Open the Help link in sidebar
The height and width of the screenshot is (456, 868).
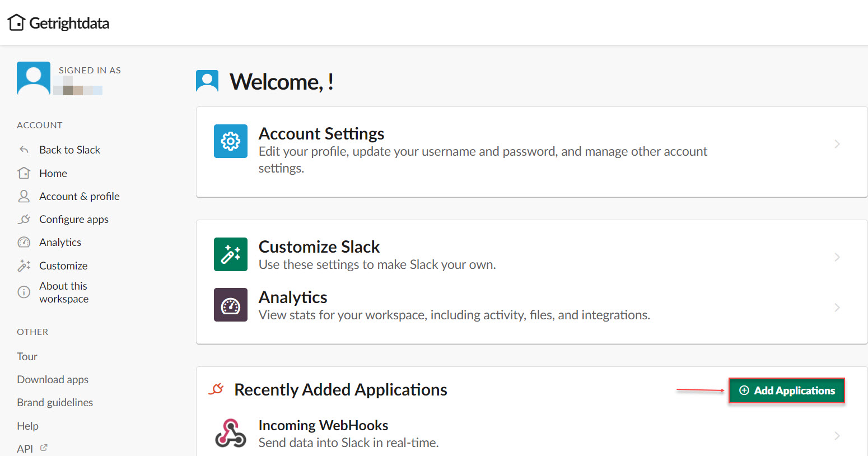[x=27, y=426]
